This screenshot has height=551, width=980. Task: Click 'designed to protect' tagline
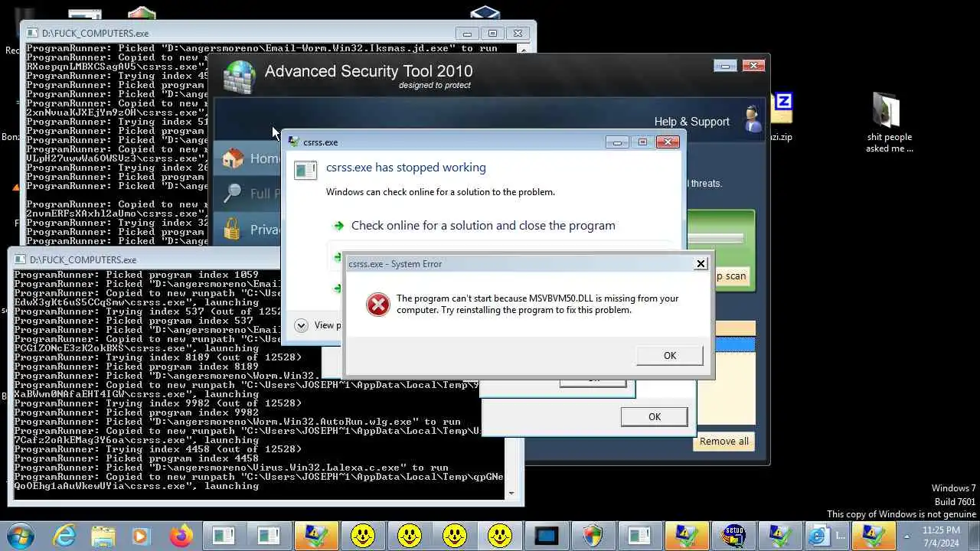(x=435, y=85)
